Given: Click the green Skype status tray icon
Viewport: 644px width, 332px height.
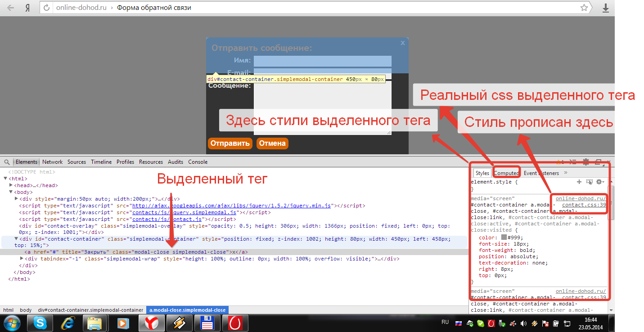Looking at the screenshot, I should pos(481,323).
